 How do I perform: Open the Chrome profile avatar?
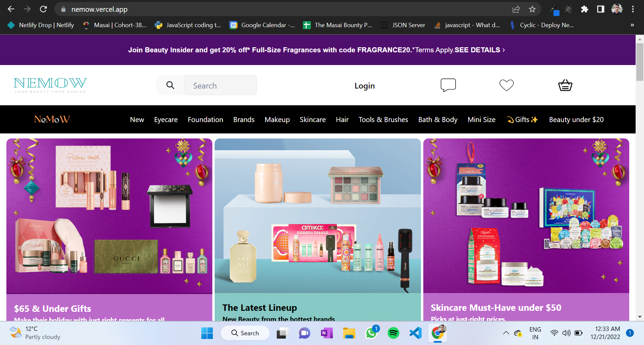point(617,9)
